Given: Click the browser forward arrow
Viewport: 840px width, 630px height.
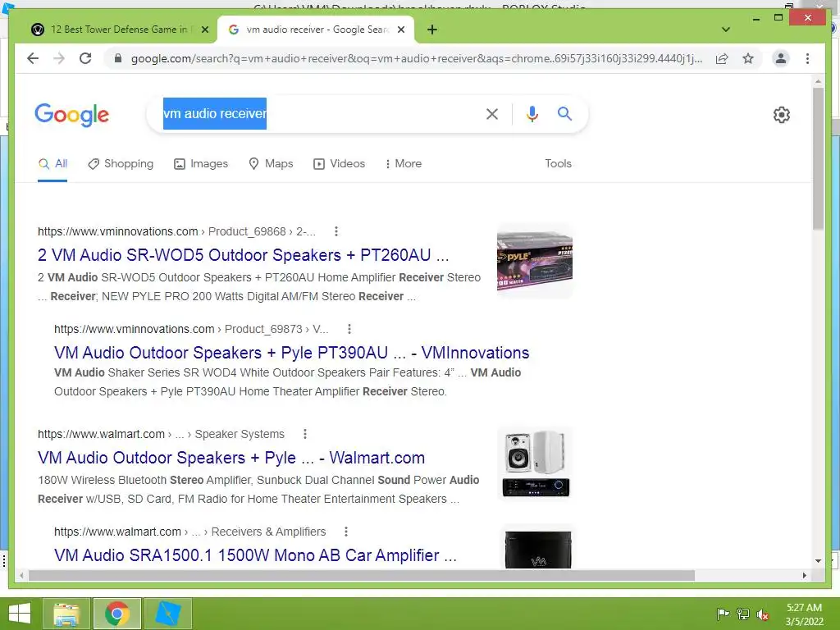Looking at the screenshot, I should [x=59, y=58].
